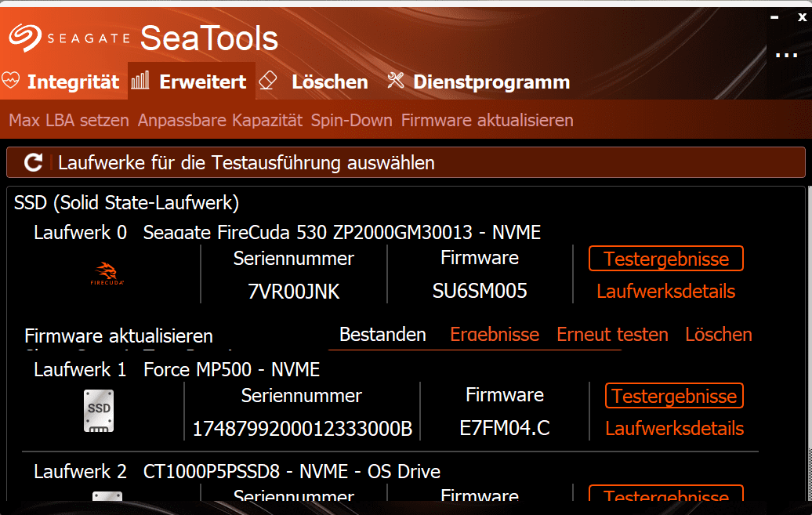
Task: Click the refresh drives icon
Action: pyautogui.click(x=34, y=163)
